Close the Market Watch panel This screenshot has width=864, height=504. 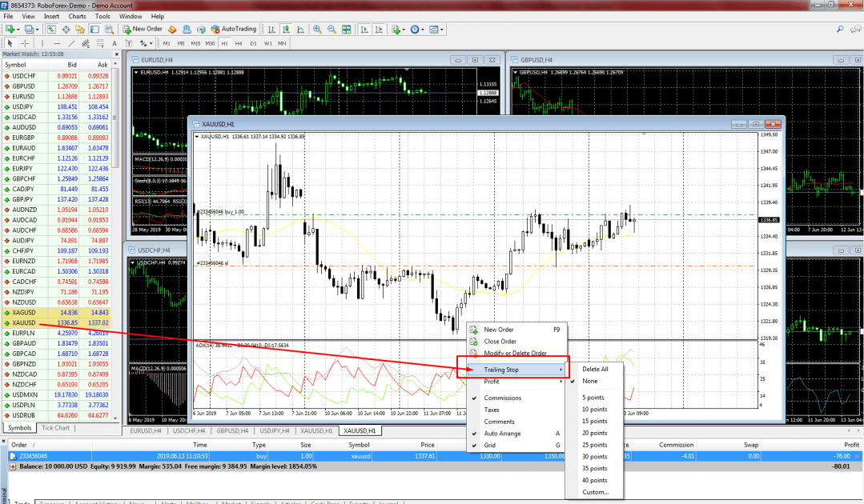point(116,54)
